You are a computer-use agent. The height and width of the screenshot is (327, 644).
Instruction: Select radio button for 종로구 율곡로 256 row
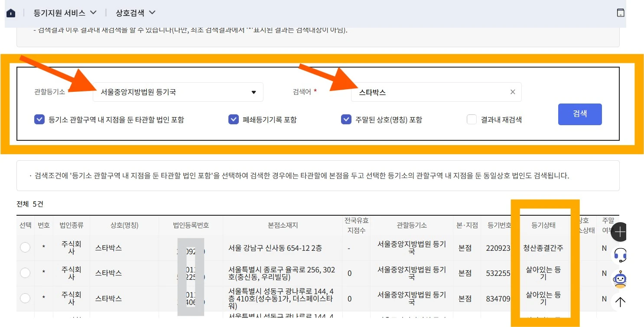click(25, 273)
